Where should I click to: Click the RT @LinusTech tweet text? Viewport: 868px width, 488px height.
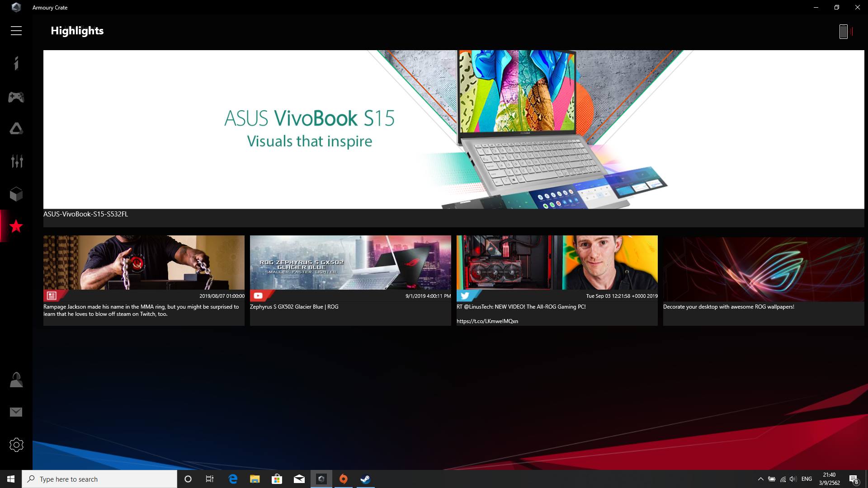(521, 307)
